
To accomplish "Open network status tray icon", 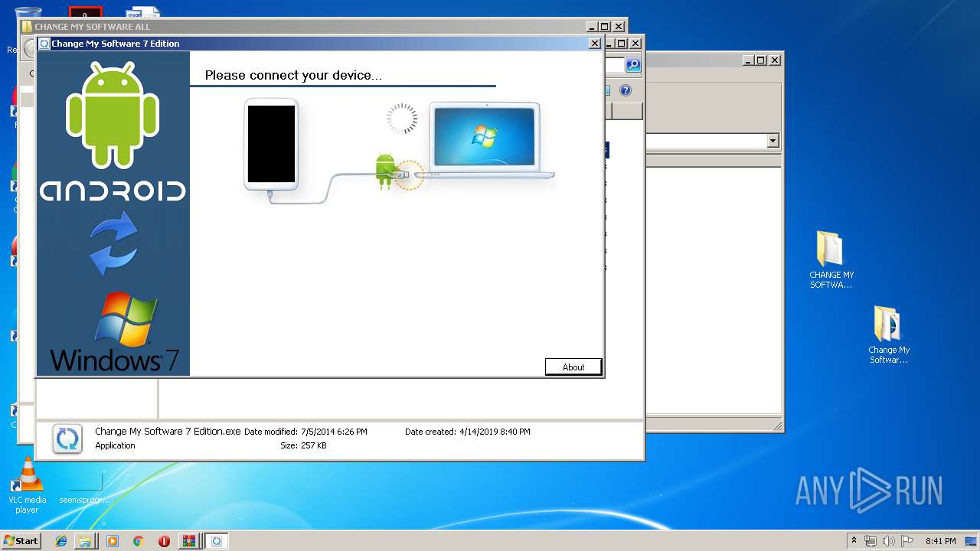I will 871,541.
